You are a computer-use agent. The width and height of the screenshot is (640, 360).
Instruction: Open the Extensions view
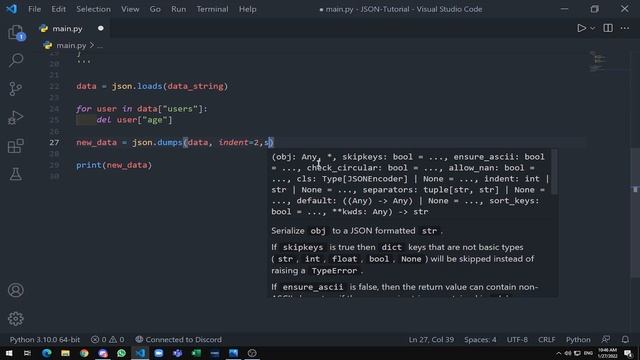click(x=16, y=146)
